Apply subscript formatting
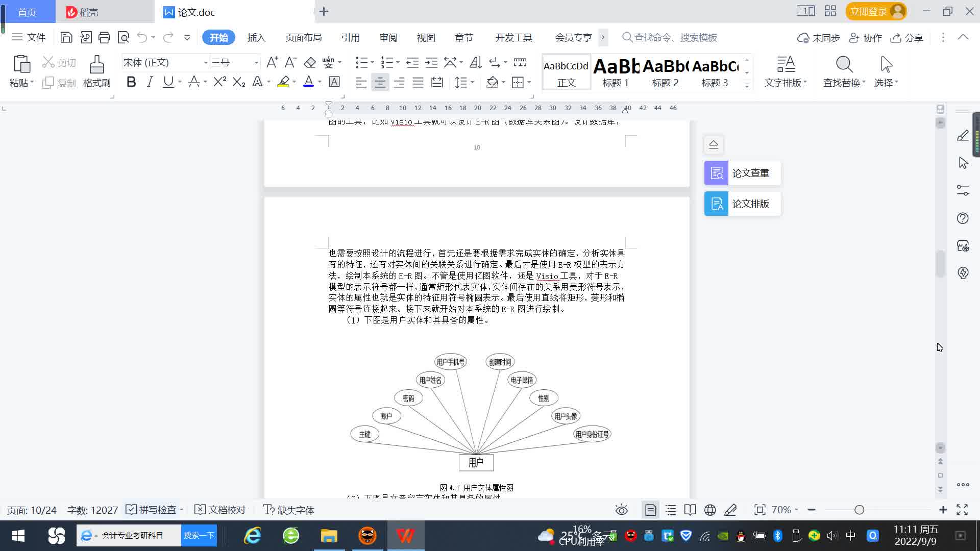980x551 pixels. coord(239,82)
